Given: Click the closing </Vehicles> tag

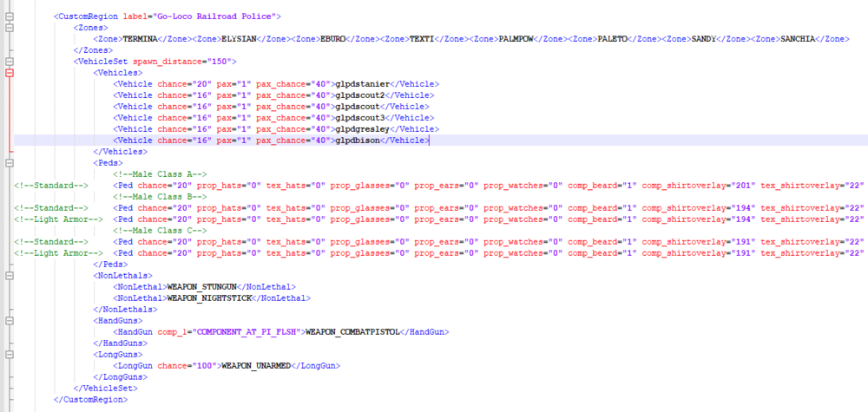Looking at the screenshot, I should 120,152.
